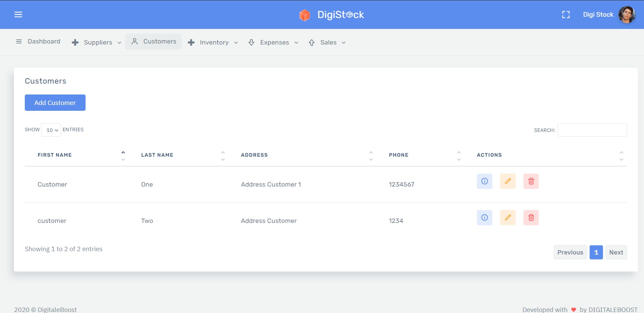The image size is (644, 313).
Task: View info for Customer One
Action: (x=484, y=181)
